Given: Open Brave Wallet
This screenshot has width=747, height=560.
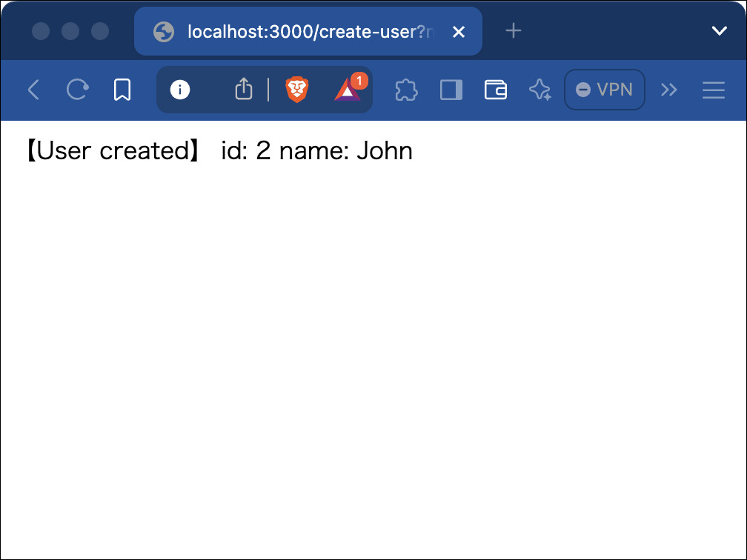Looking at the screenshot, I should [496, 90].
